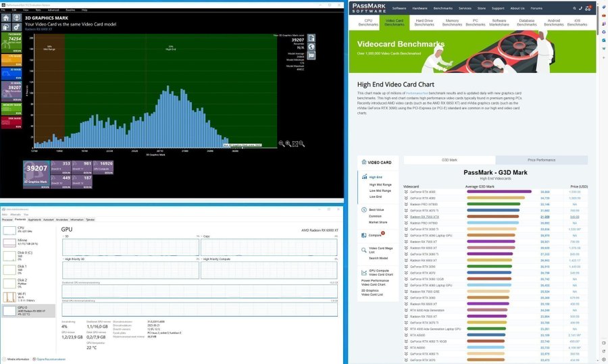Switch to the Price Performance tab
This screenshot has height=364, width=608.
pos(541,160)
